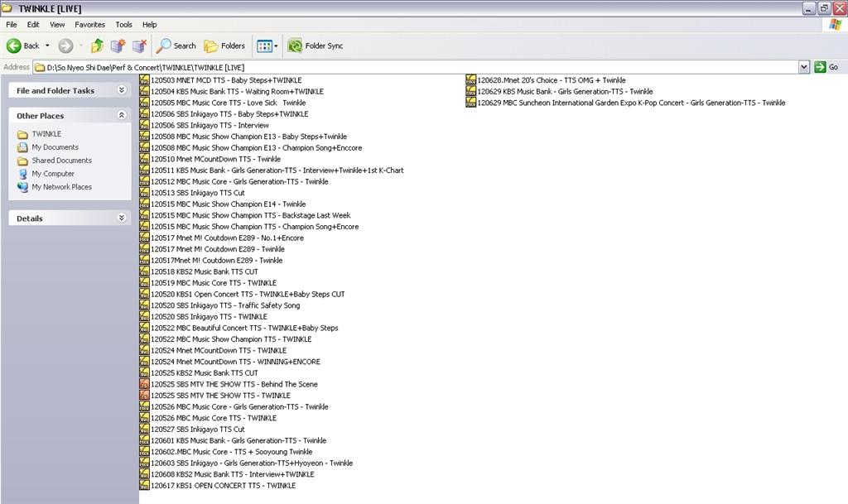This screenshot has height=504, width=848.
Task: Launch Folder Sync from toolbar
Action: (316, 46)
